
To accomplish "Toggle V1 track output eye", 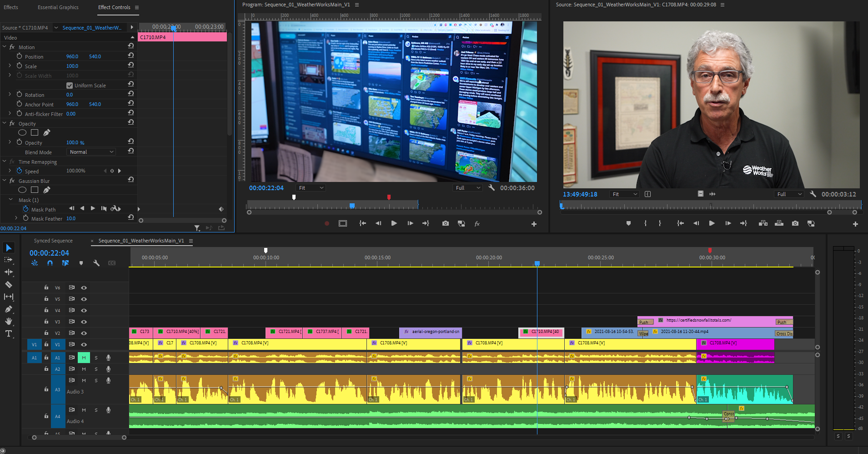I will tap(84, 344).
